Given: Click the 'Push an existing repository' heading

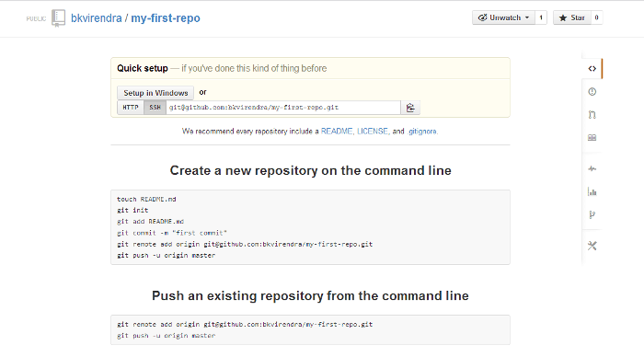Looking at the screenshot, I should coord(311,295).
